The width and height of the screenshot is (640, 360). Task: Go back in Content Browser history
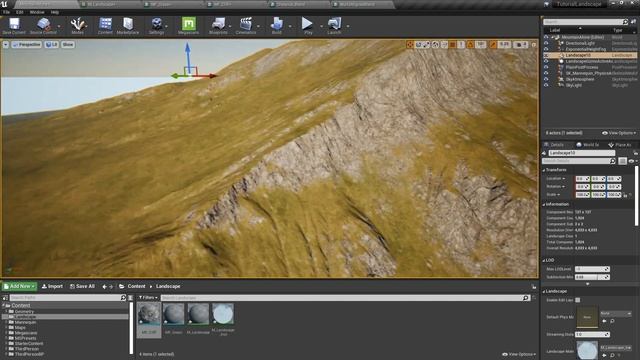click(104, 287)
